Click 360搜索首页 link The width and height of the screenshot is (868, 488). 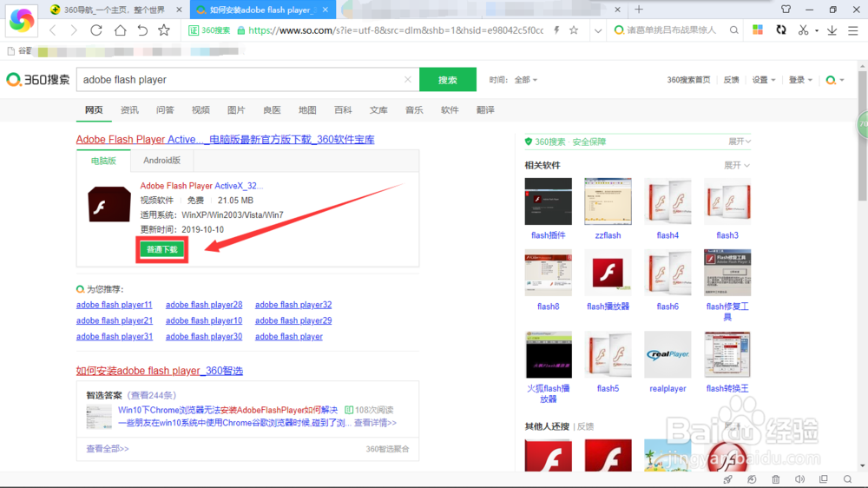[688, 80]
